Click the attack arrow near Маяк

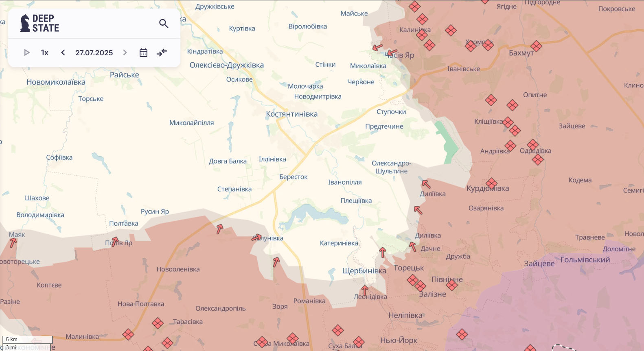13,243
